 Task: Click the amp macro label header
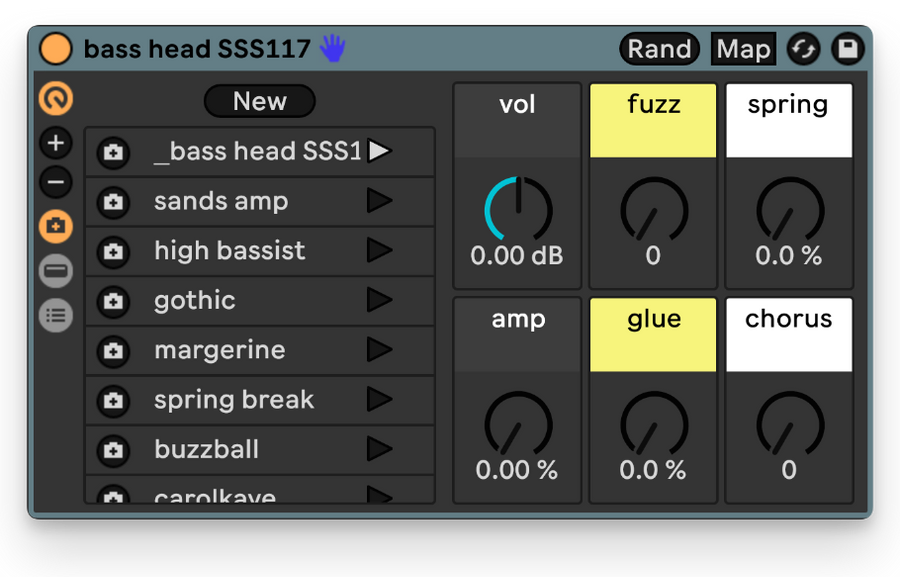pos(517,335)
